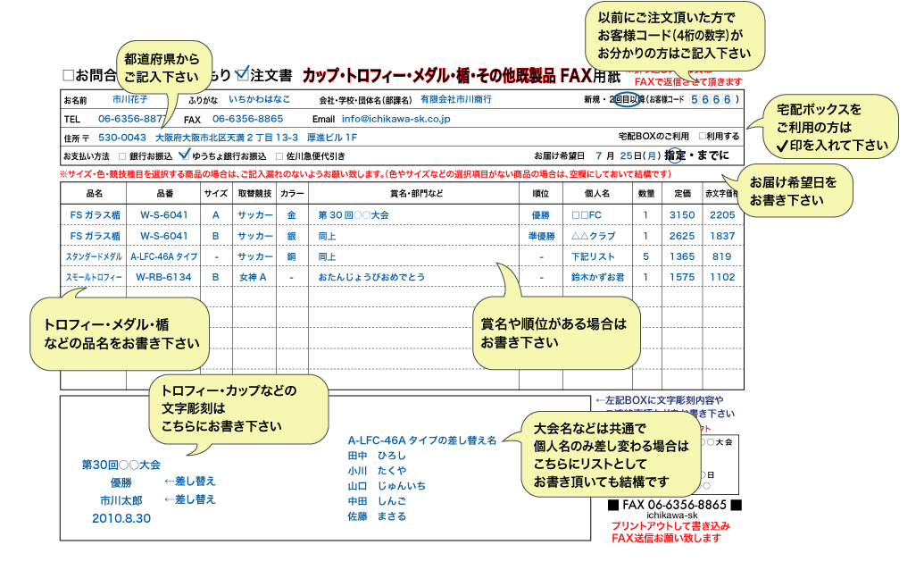Viewport: 924px width, 570px height.
Task: Click the お名前 field showing 市川花子
Action: 132,98
